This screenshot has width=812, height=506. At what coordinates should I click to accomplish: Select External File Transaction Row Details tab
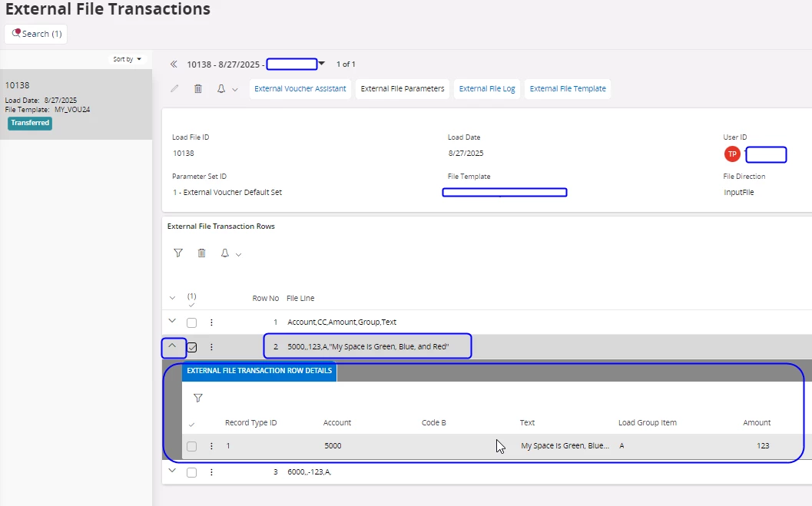click(259, 371)
